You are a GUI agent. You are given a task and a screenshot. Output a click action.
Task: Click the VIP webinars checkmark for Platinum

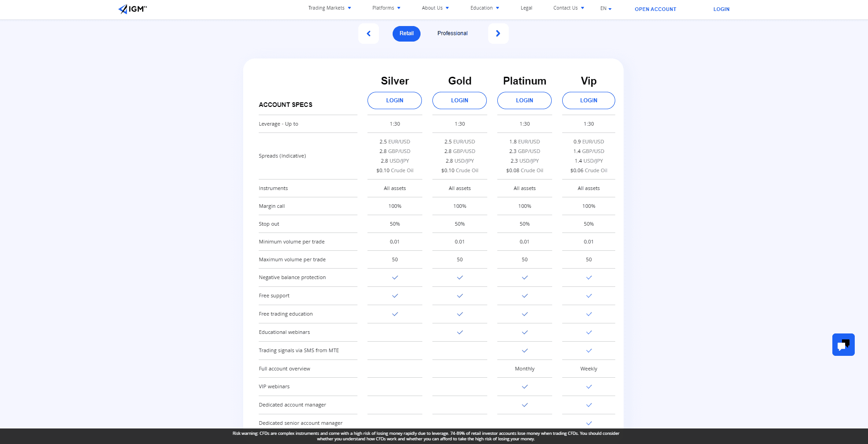524,386
